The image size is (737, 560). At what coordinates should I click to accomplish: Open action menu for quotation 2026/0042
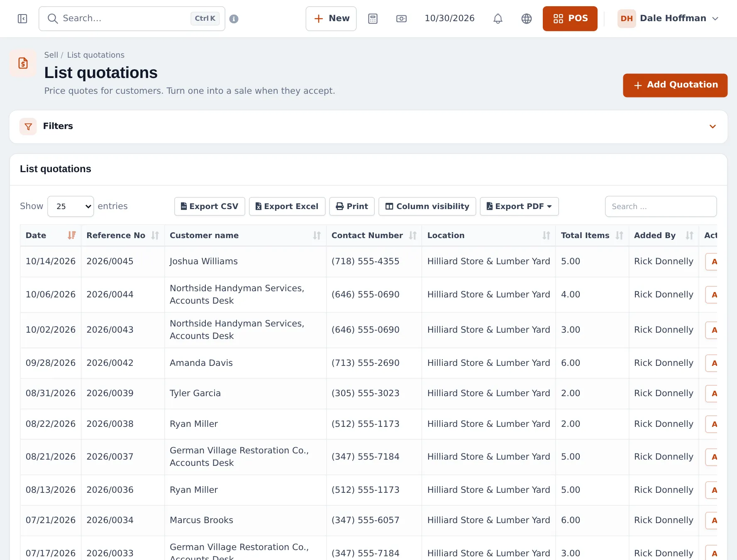point(712,363)
